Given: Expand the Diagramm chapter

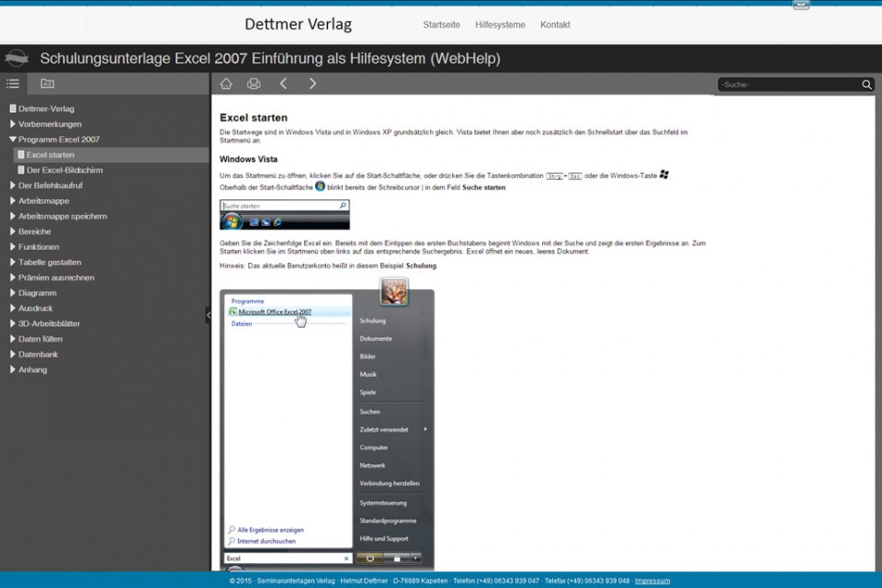Looking at the screenshot, I should pyautogui.click(x=13, y=293).
